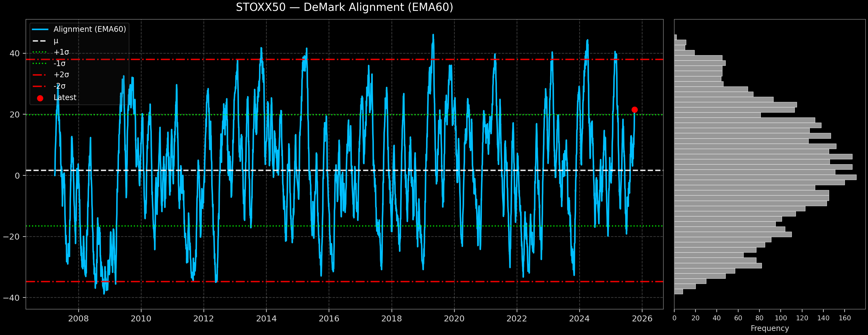Viewport: 868px width, 335px height.
Task: Click the topmost short histogram bar
Action: [675, 37]
